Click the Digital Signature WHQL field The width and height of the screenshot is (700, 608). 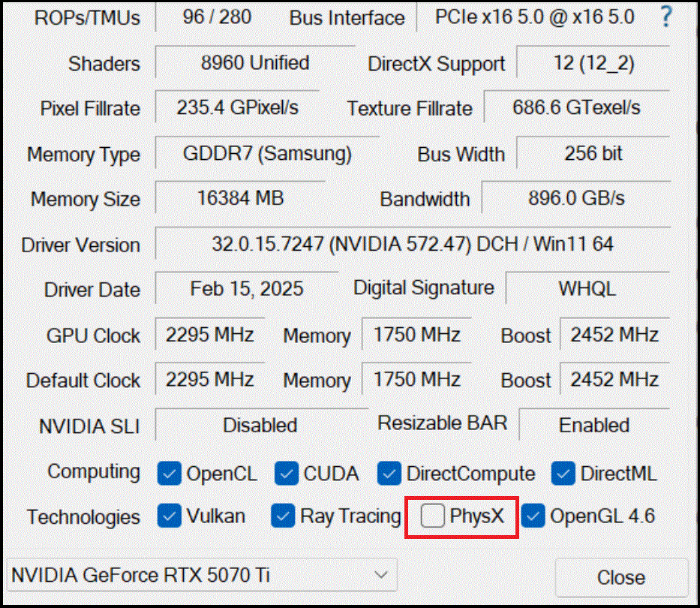(587, 289)
